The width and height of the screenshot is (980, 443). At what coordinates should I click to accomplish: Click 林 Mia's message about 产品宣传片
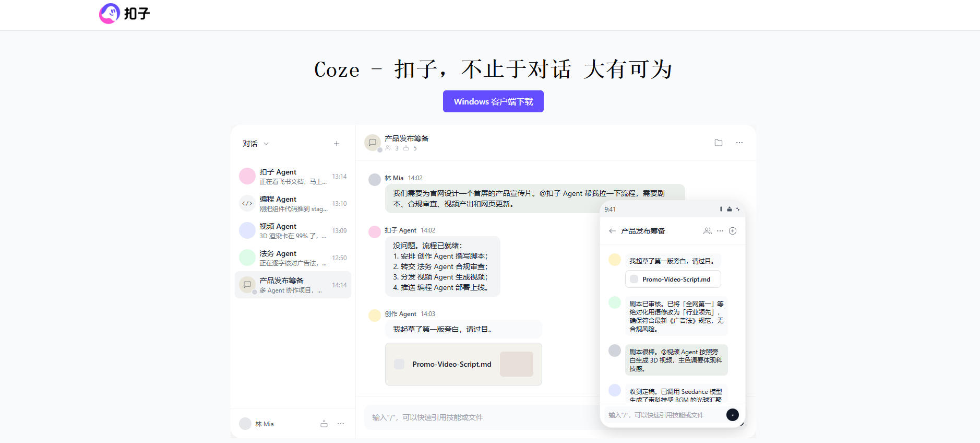(535, 199)
